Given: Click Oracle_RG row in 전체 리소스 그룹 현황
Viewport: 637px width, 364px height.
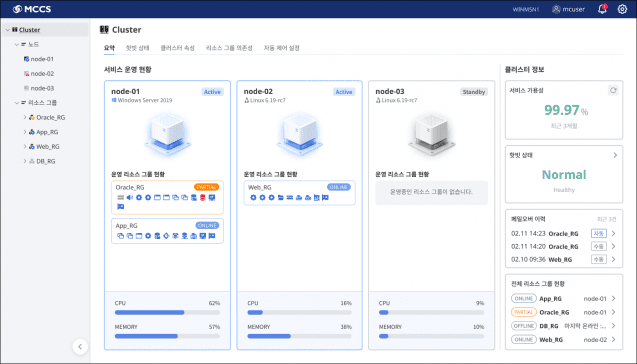Looking at the screenshot, I should coord(563,312).
